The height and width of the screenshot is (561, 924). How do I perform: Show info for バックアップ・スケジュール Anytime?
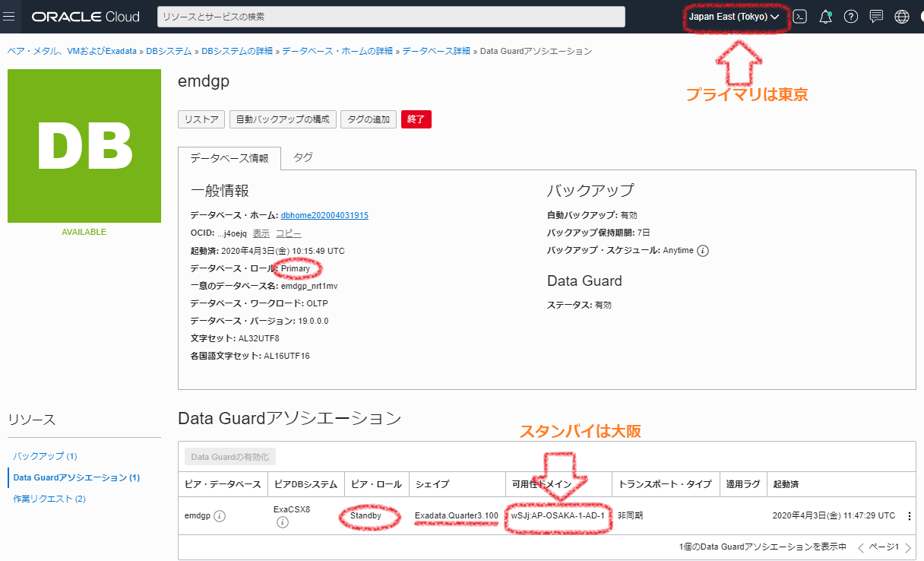[703, 251]
